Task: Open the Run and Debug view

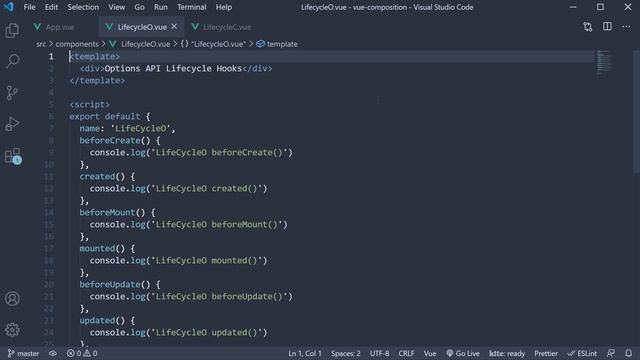Action: pyautogui.click(x=12, y=124)
